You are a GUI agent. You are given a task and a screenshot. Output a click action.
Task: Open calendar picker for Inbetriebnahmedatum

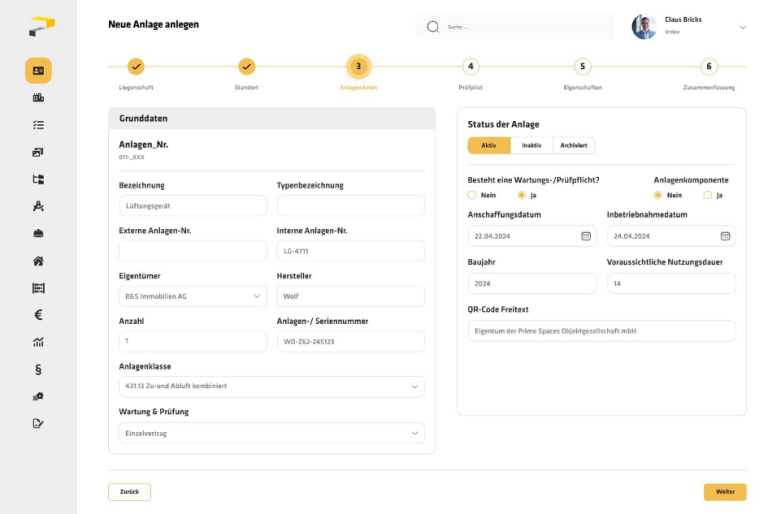[725, 236]
